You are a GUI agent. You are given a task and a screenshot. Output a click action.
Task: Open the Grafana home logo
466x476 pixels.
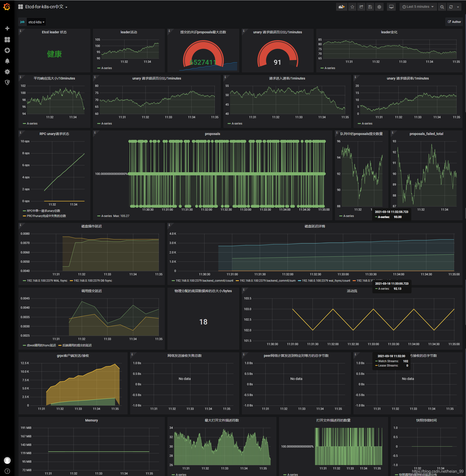coord(7,7)
